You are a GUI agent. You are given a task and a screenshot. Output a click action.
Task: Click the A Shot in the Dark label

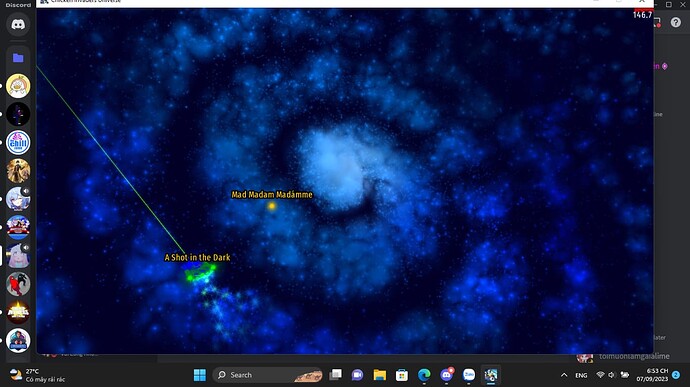click(x=197, y=258)
